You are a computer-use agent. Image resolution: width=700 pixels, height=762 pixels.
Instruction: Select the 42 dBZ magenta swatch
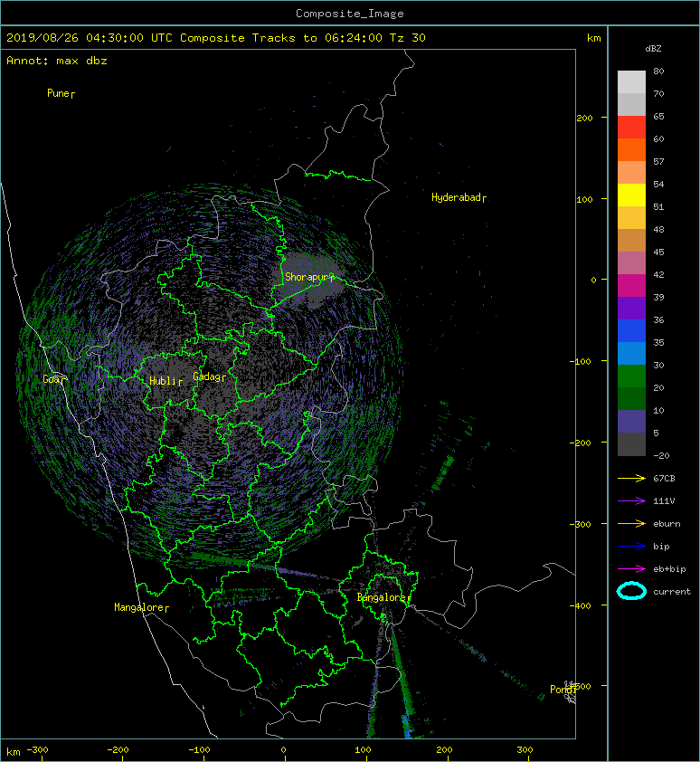click(631, 285)
